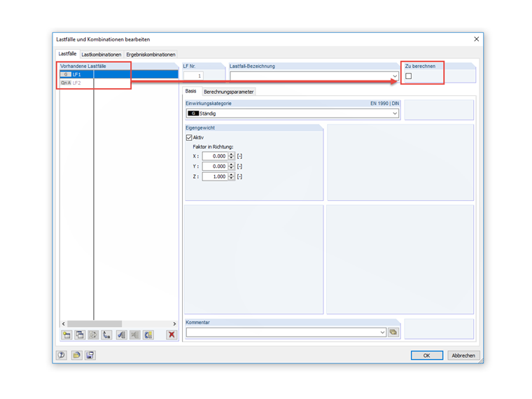The image size is (532, 399).
Task: Click the greyed-out X list icon beside the checkmark icon
Action: click(134, 335)
